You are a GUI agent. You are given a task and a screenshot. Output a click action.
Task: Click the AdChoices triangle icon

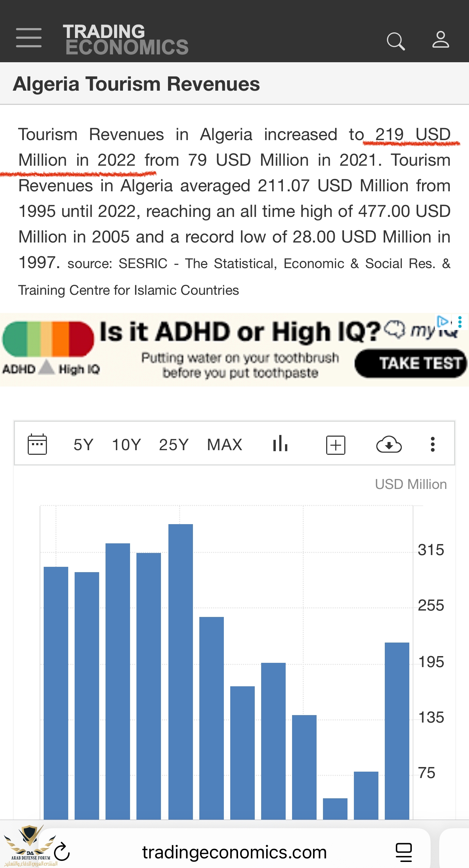click(443, 321)
